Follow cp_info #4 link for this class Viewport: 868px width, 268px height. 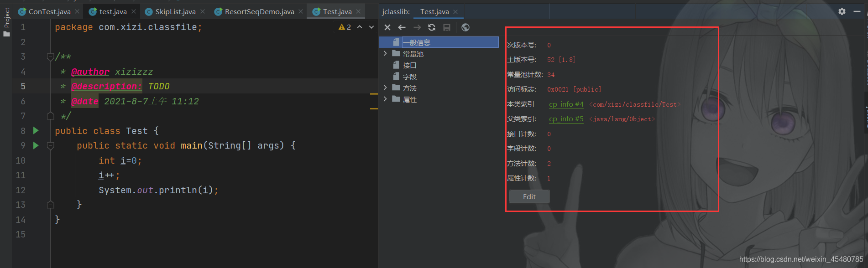[x=566, y=104]
